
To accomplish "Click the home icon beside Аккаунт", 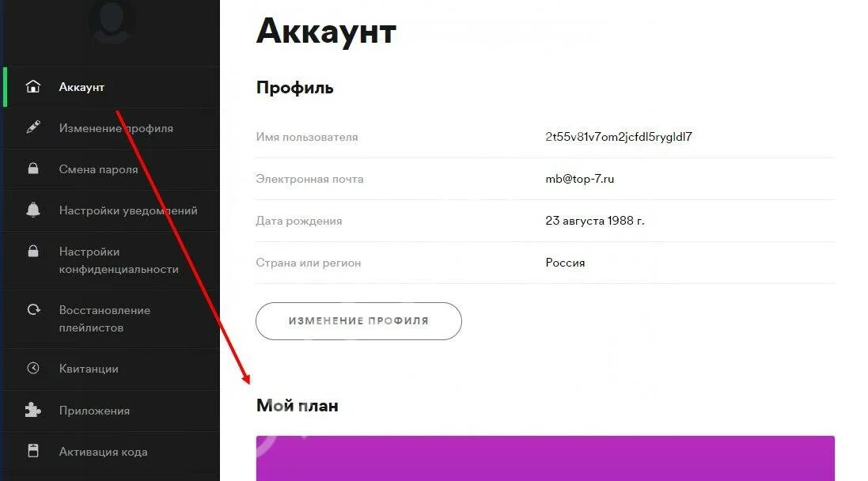I will coord(33,86).
